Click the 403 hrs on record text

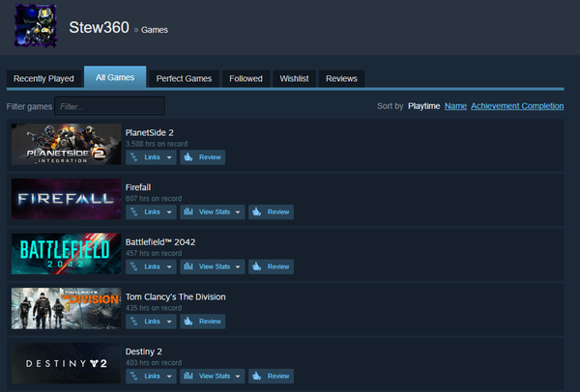154,362
